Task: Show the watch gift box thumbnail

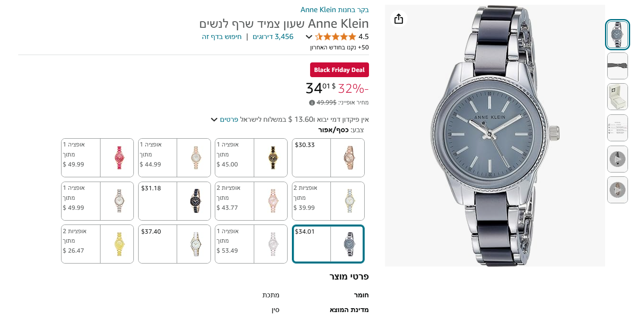Action: (x=617, y=97)
